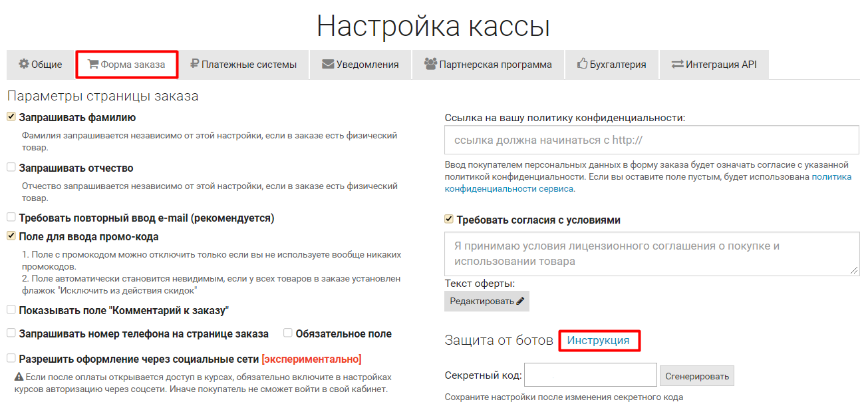Enable Требовать повторный ввод e-mail checkbox

click(11, 218)
